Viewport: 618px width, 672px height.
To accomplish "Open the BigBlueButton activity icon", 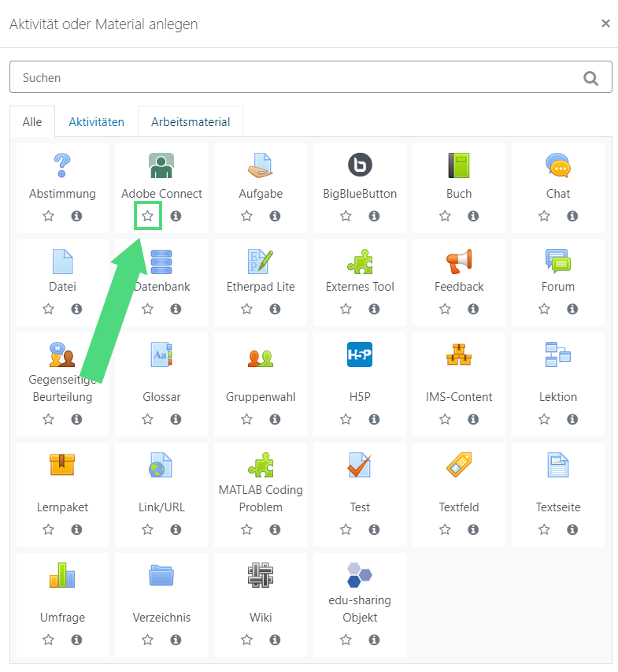I will coord(360,165).
